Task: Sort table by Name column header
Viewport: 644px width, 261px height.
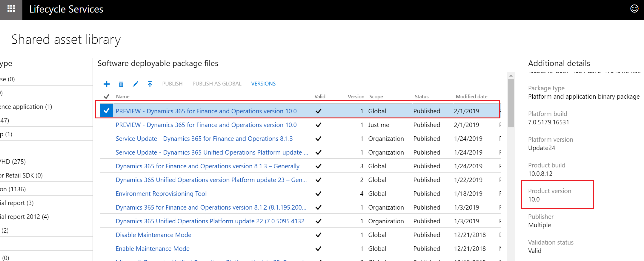Action: tap(123, 97)
